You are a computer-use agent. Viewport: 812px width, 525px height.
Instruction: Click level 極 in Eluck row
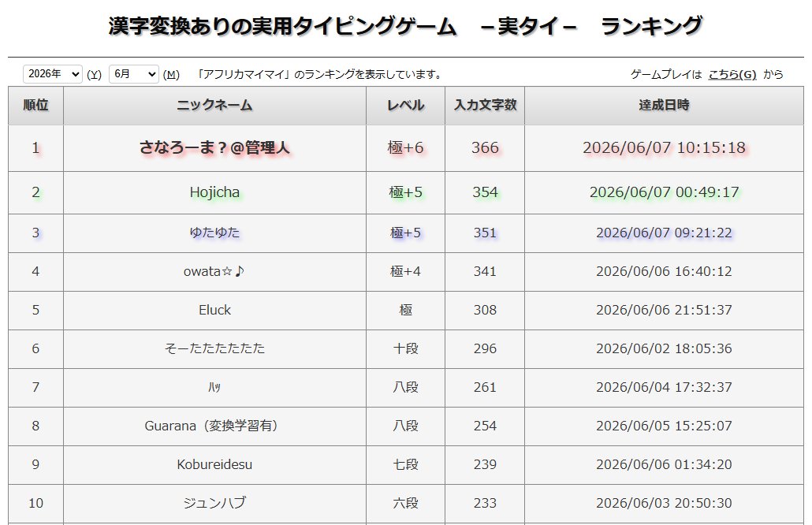coord(405,310)
